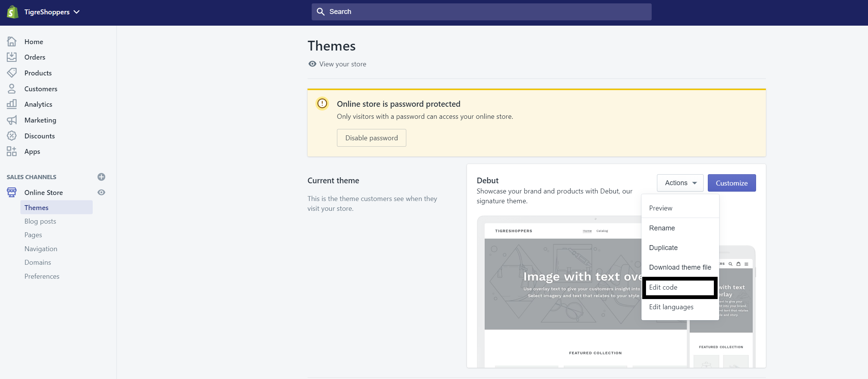Open the Actions dropdown for the Debut theme

[x=680, y=183]
